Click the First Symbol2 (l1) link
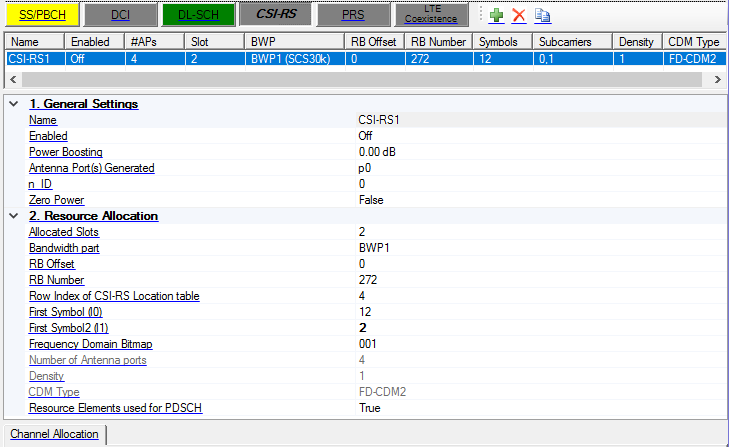 coord(68,328)
